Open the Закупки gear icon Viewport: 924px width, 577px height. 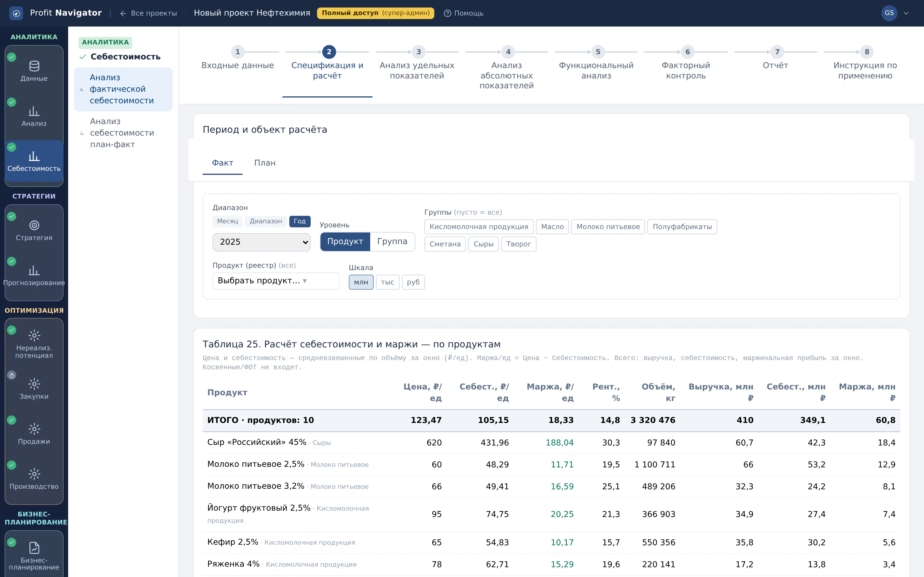[34, 384]
